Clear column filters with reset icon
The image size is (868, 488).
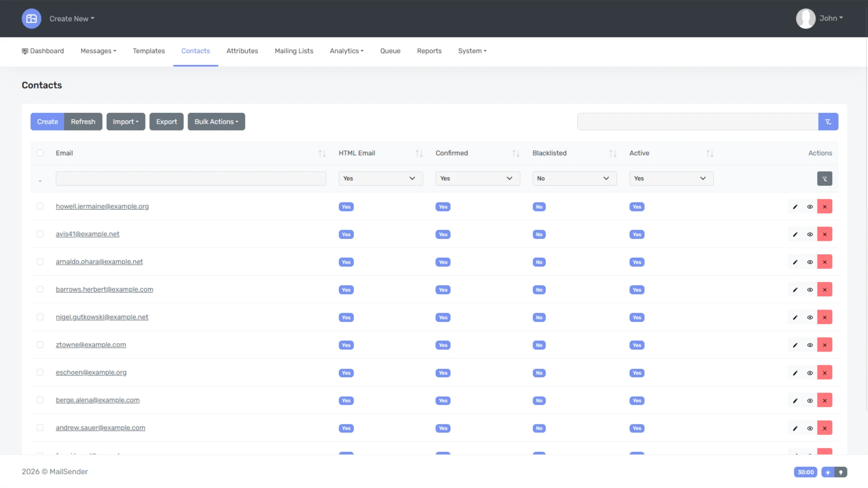tap(824, 178)
